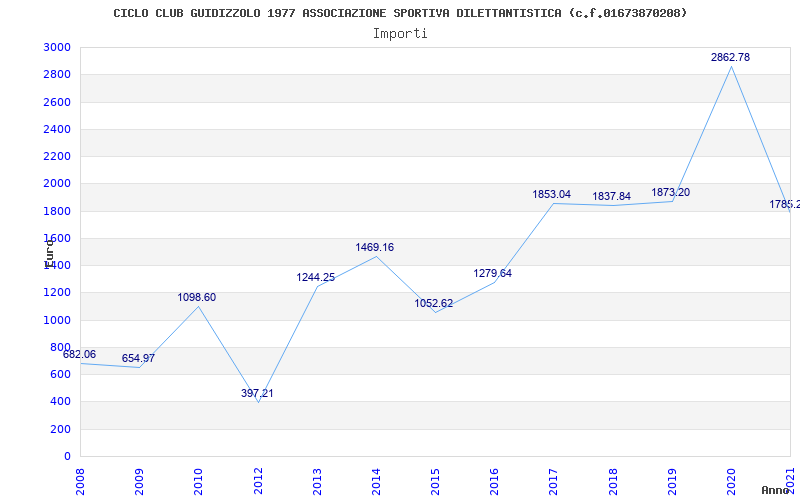Click the Anno axis title
This screenshot has height=500, width=800.
pos(775,490)
